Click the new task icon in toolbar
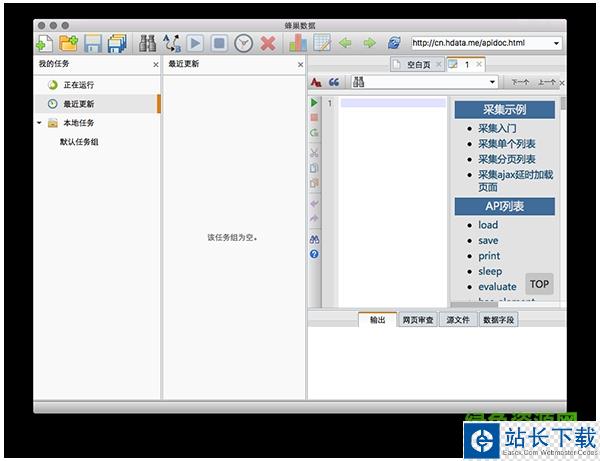 [44, 43]
